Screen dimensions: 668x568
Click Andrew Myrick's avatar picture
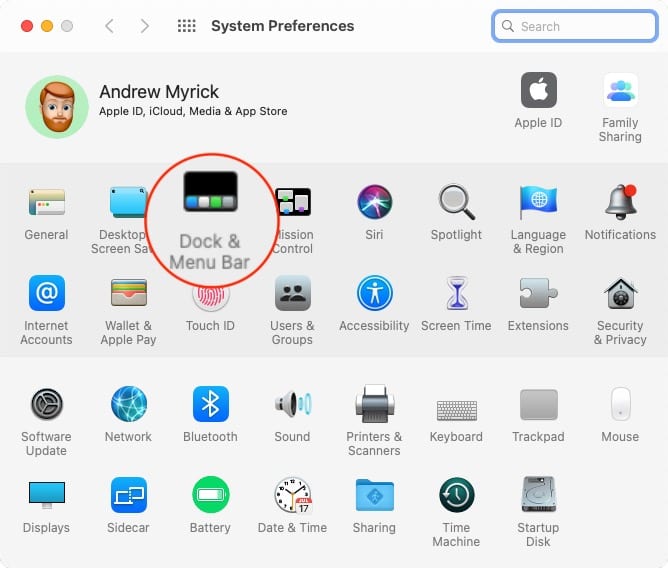pyautogui.click(x=57, y=107)
